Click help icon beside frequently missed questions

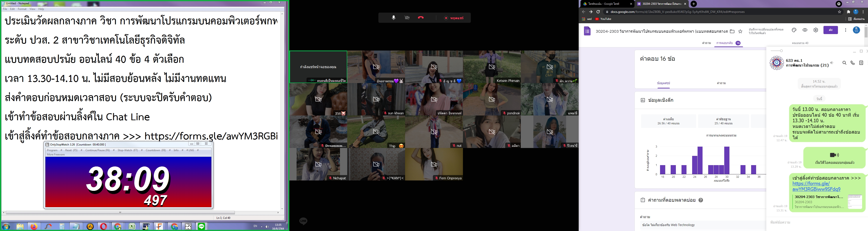click(701, 200)
